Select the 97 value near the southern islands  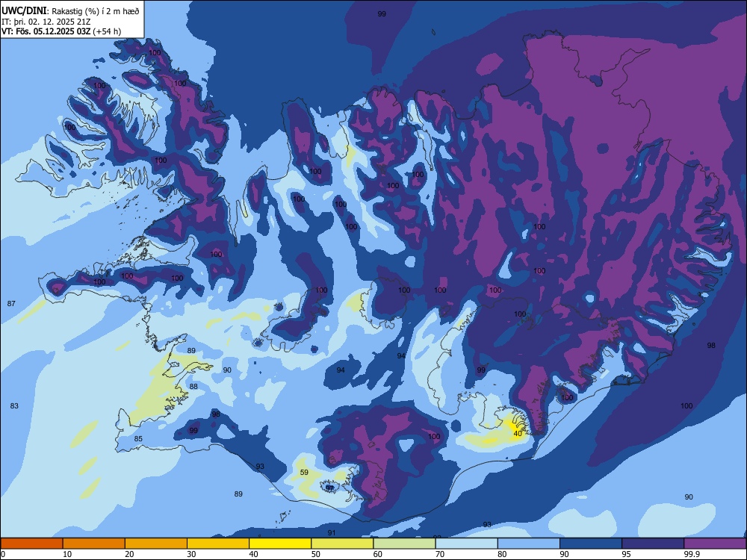pyautogui.click(x=329, y=488)
